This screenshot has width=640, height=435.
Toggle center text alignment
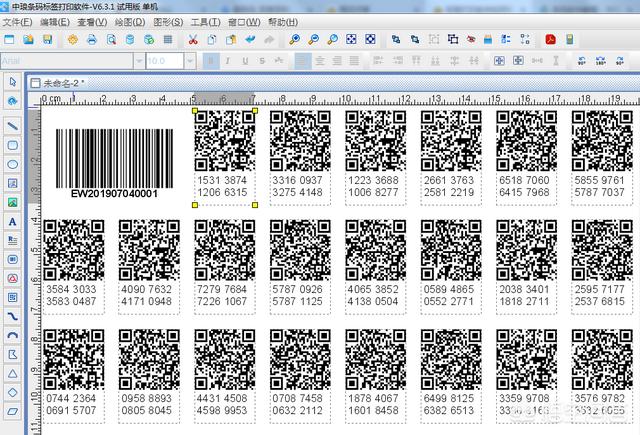coord(320,61)
